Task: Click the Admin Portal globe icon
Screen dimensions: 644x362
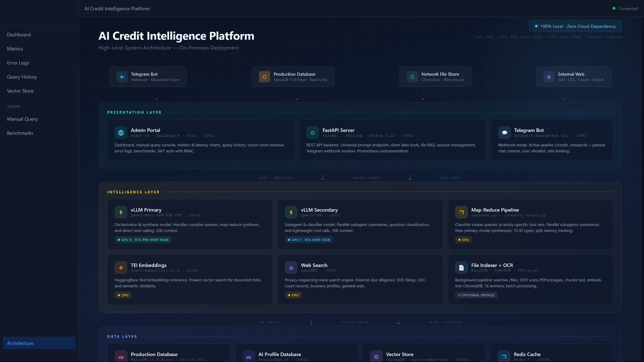Action: tap(121, 133)
